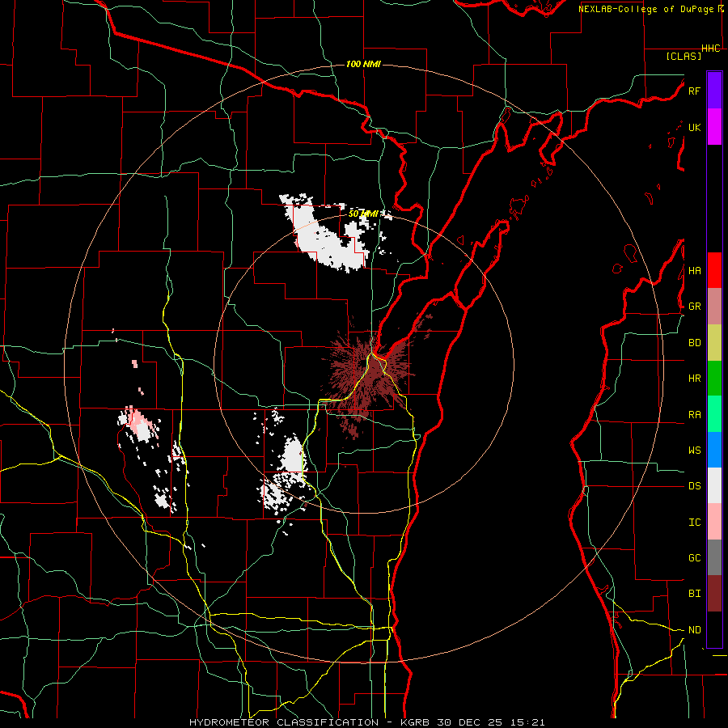The height and width of the screenshot is (728, 728).
Task: Click the KGRB station identifier
Action: tap(417, 722)
